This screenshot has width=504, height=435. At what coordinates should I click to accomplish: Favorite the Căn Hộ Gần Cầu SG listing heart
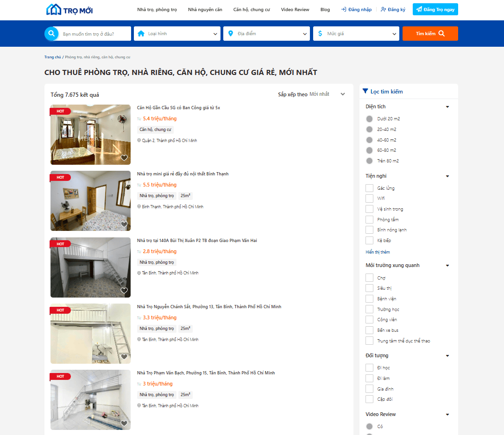pyautogui.click(x=124, y=158)
